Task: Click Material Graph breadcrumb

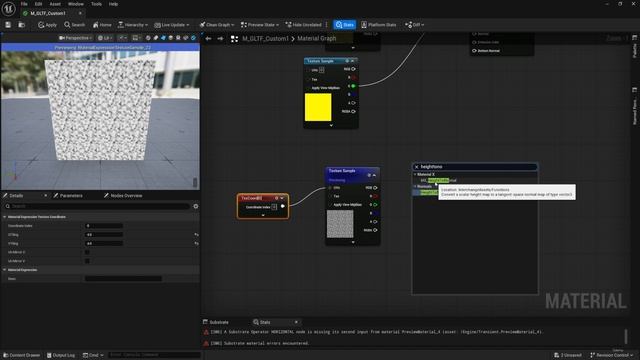Action: [317, 38]
